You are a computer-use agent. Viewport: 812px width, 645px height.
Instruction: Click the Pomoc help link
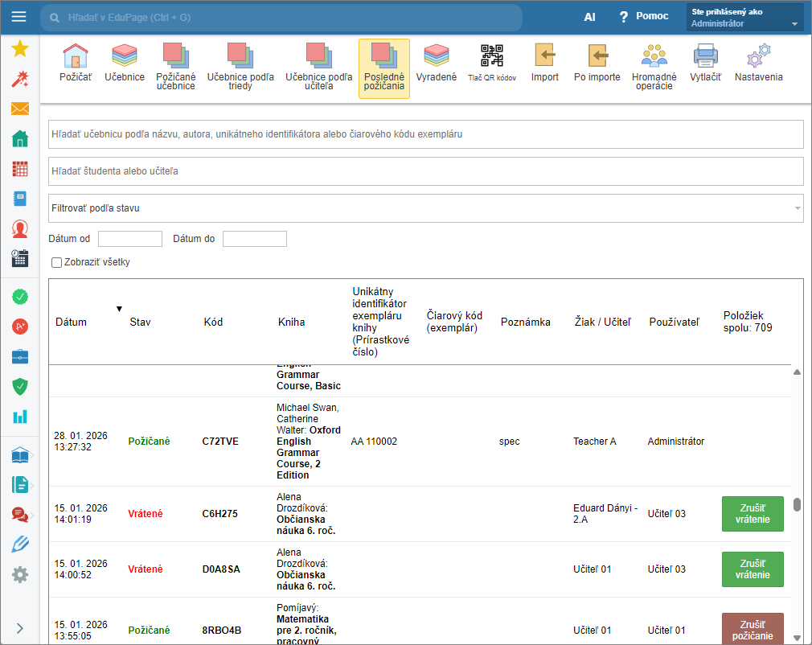point(643,17)
